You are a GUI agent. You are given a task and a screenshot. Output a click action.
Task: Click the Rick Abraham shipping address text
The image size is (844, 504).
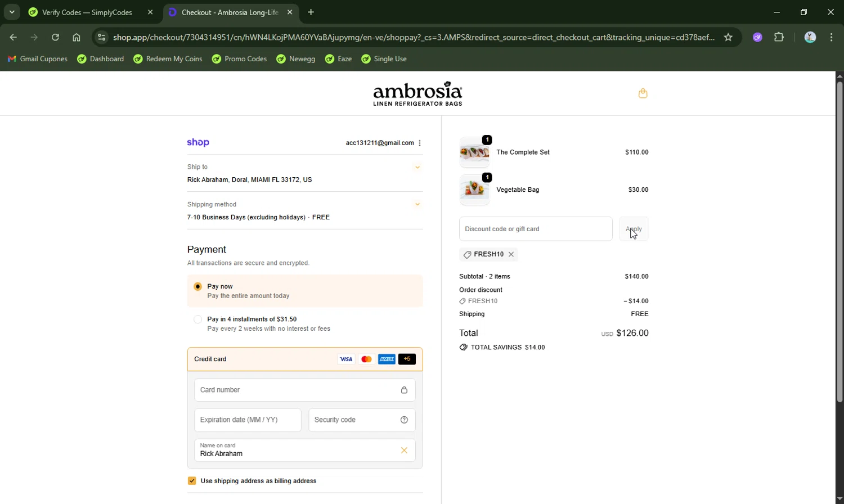249,180
